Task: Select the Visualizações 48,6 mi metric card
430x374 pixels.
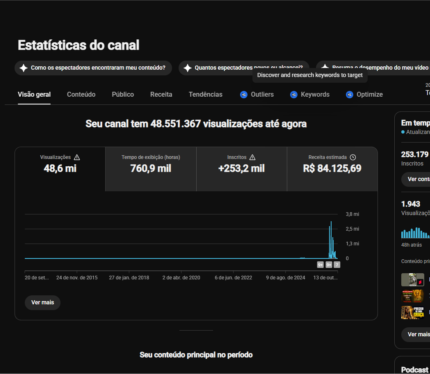Action: point(60,169)
